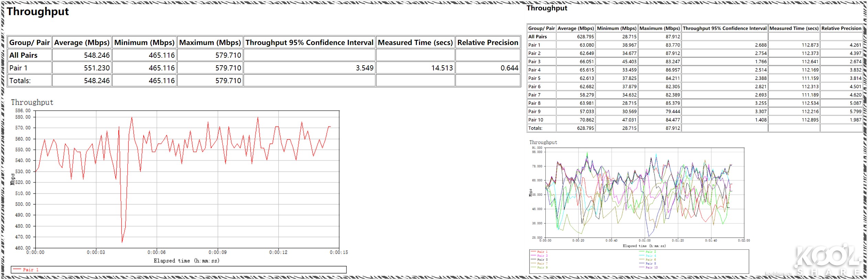Click "Pair 9" in the right chart legend

[x=542, y=268]
